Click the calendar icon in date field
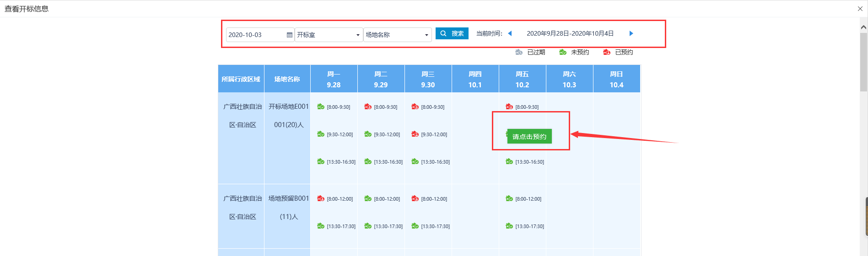 click(289, 35)
